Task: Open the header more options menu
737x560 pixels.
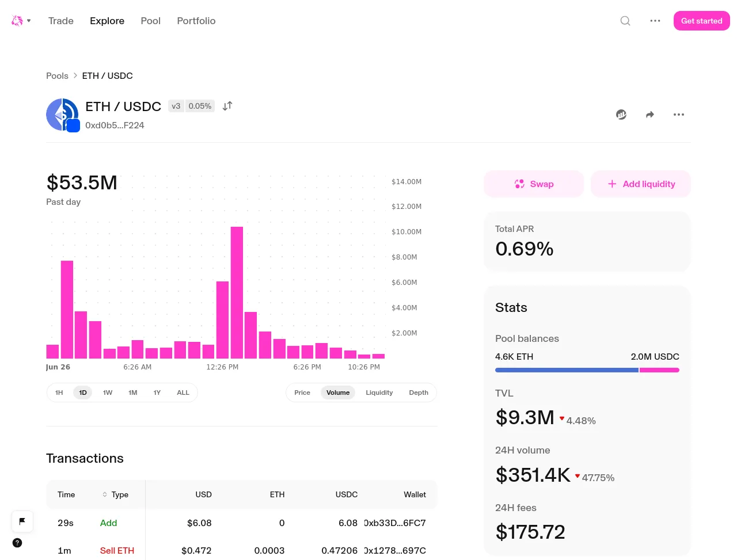Action: click(655, 21)
